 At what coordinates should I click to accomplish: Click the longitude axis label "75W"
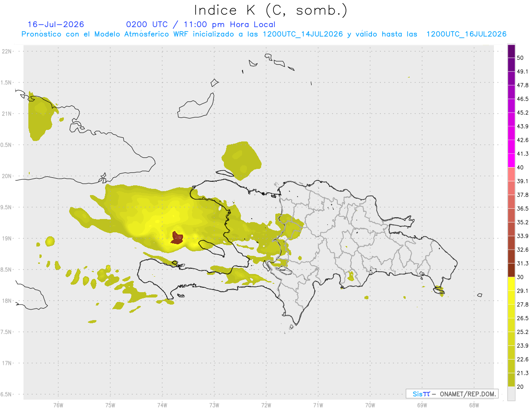110,405
